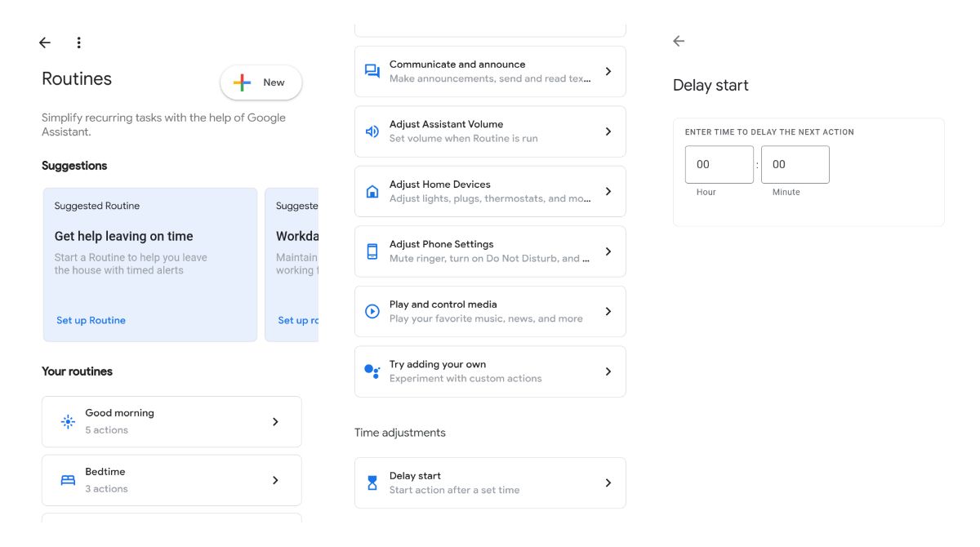The height and width of the screenshot is (547, 980).
Task: Select Try adding your own action
Action: coord(490,371)
